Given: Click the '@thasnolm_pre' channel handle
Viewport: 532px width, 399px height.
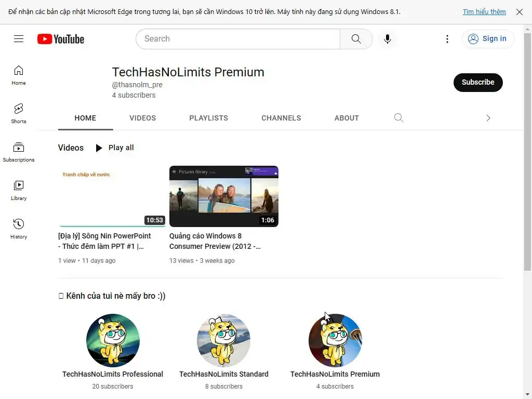Looking at the screenshot, I should pos(137,85).
